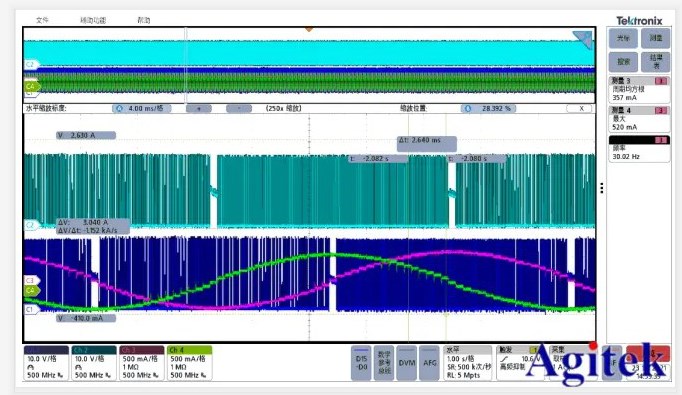Click the V: 2.630 A cursor readout
This screenshot has height=395, width=682.
pyautogui.click(x=86, y=135)
